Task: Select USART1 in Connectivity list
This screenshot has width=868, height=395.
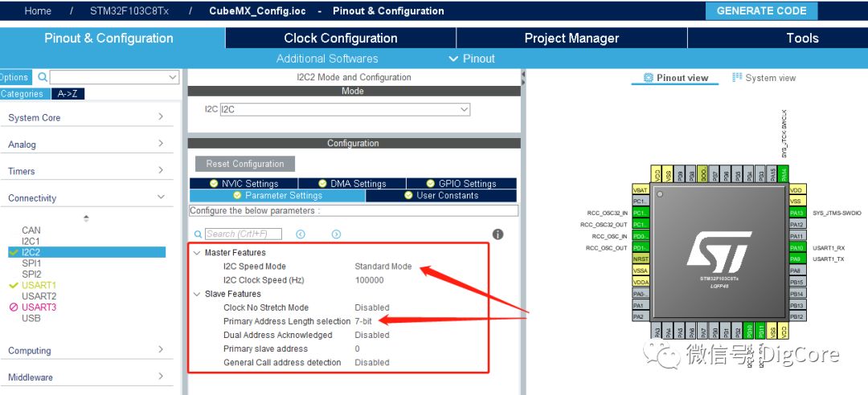Action: click(x=39, y=285)
